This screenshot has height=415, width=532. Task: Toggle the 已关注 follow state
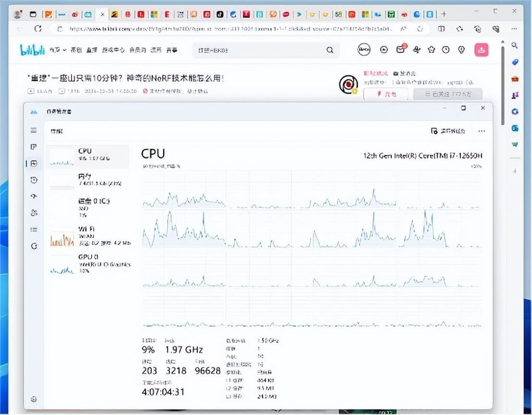449,94
